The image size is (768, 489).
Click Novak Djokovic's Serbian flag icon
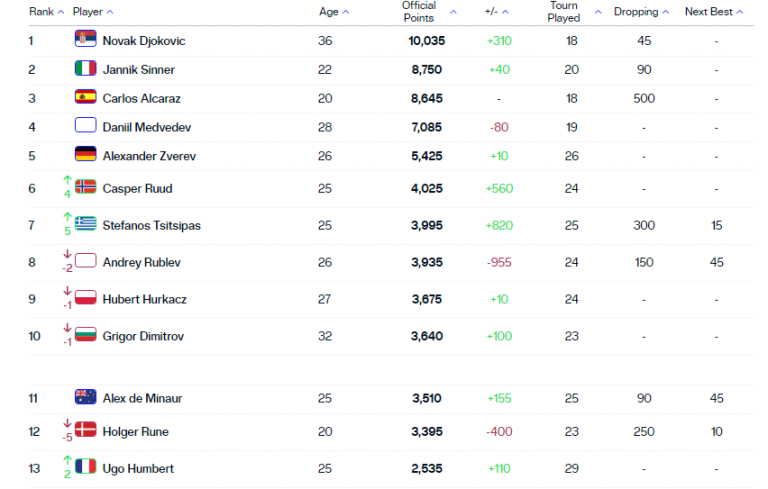coord(85,40)
